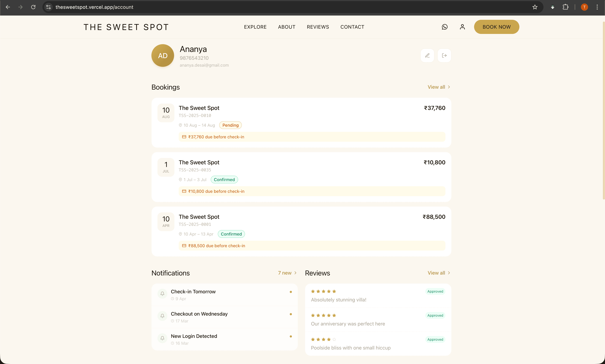Click the empty fifth star on Poolside bliss review
Viewport: 605px width, 364px height.
point(334,339)
